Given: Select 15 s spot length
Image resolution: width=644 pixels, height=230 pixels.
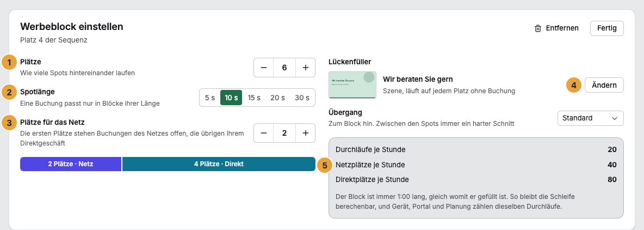Looking at the screenshot, I should click(x=254, y=98).
